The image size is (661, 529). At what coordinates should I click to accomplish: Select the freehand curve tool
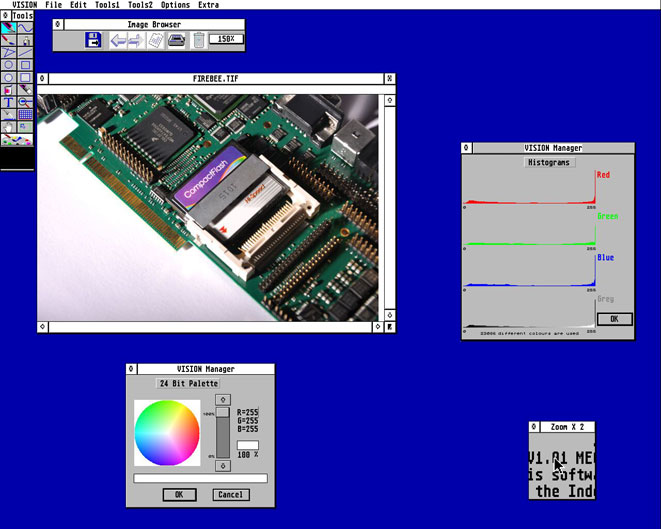(x=25, y=28)
